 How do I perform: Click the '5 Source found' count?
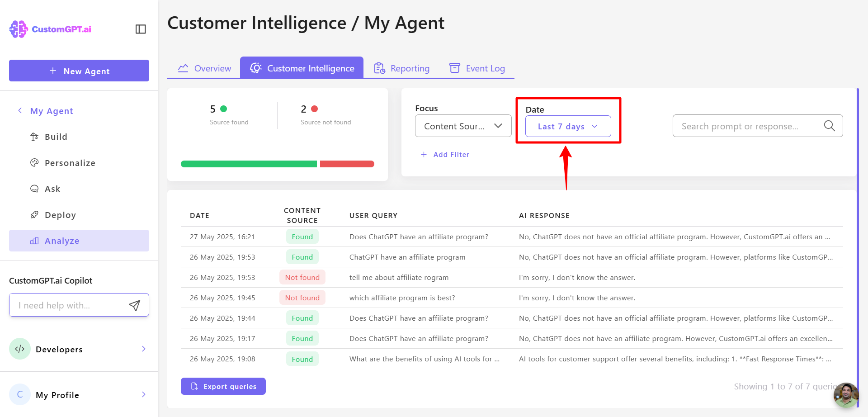[x=229, y=114]
